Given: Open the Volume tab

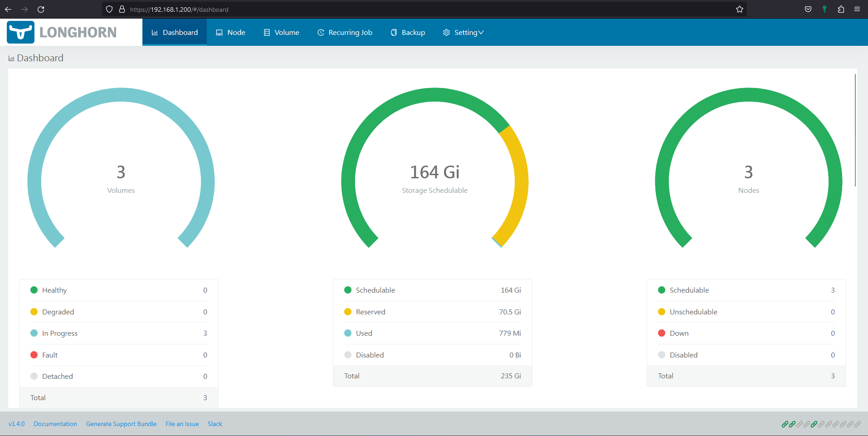Looking at the screenshot, I should [281, 32].
